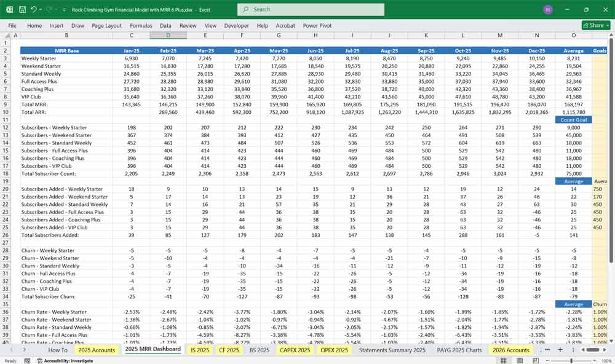Viewport: 615px width, 364px height.
Task: Open Page Break Preview
Action: (x=536, y=359)
